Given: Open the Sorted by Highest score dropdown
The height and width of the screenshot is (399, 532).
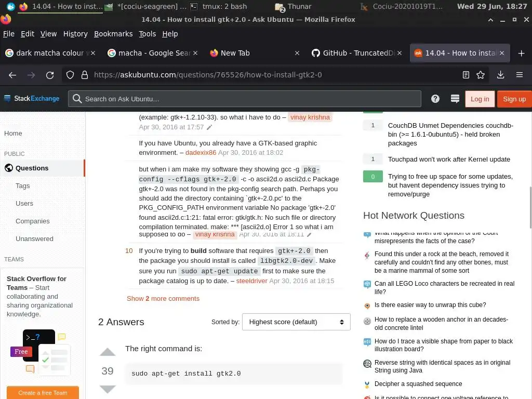Looking at the screenshot, I should click(296, 322).
